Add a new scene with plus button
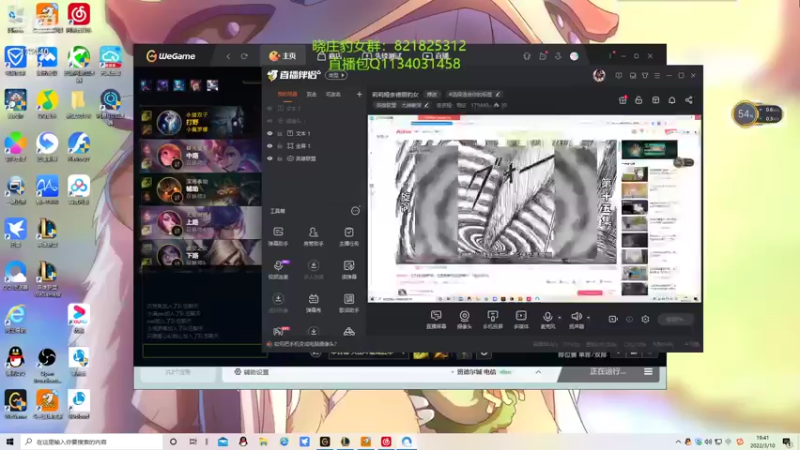 (359, 94)
